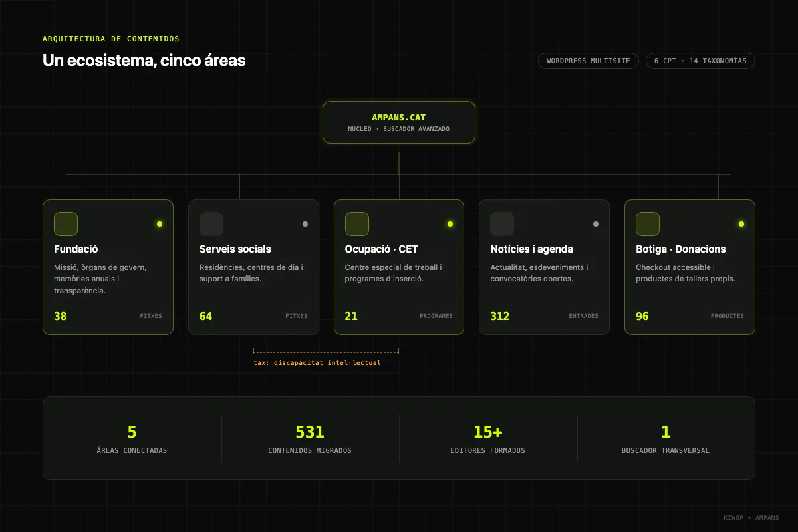The width and height of the screenshot is (798, 532).
Task: Click the 38 count on Fundació card
Action: (61, 316)
